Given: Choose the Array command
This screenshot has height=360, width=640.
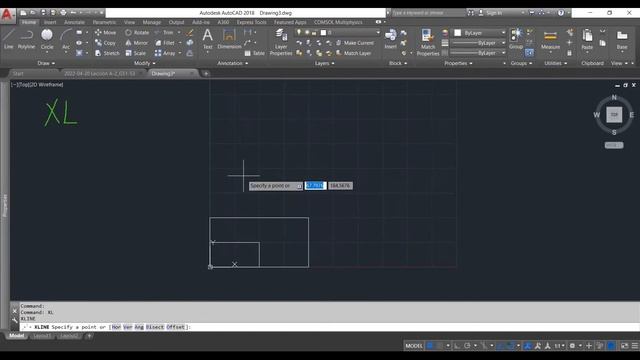Looking at the screenshot, I should coord(165,53).
